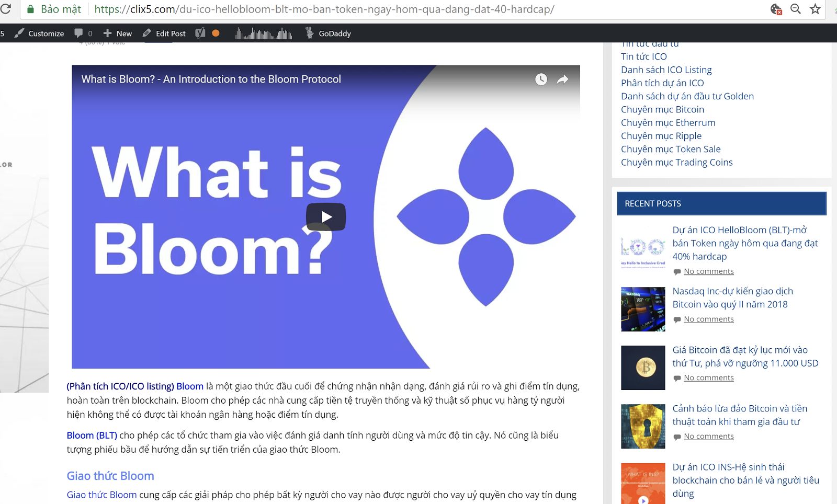Viewport: 837px width, 504px height.
Task: Click the Share arrow icon on the video
Action: pyautogui.click(x=562, y=79)
